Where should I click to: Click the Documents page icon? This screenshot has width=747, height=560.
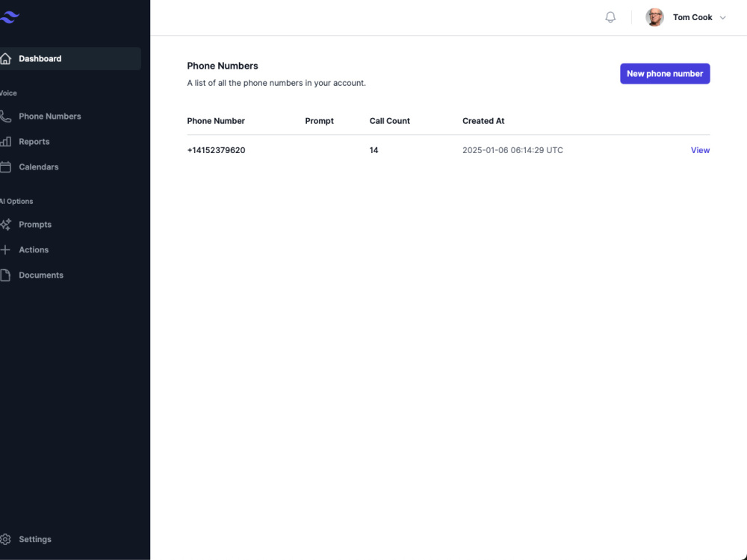point(5,275)
